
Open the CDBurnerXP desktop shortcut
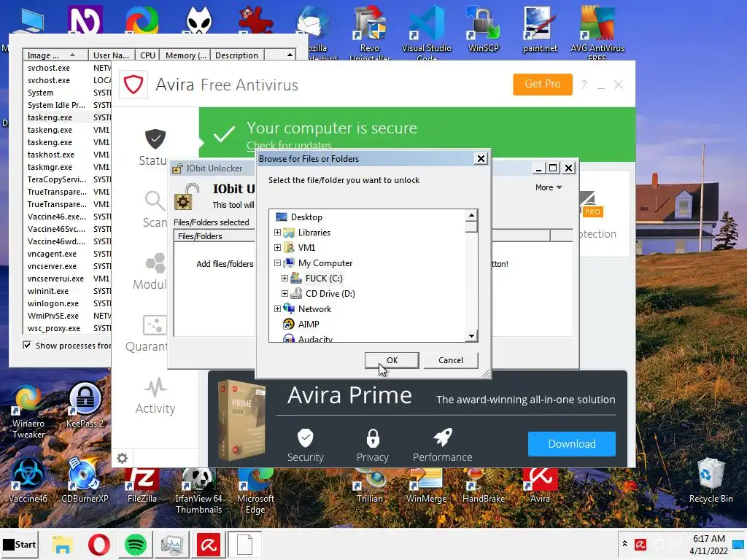click(x=85, y=480)
